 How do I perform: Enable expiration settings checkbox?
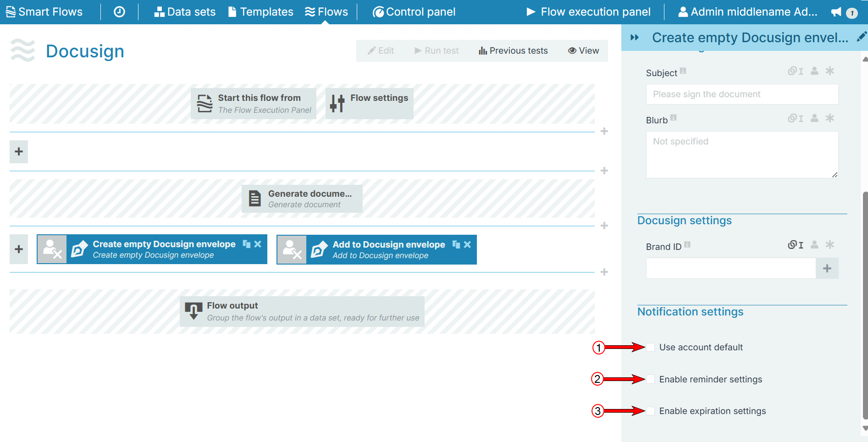651,411
